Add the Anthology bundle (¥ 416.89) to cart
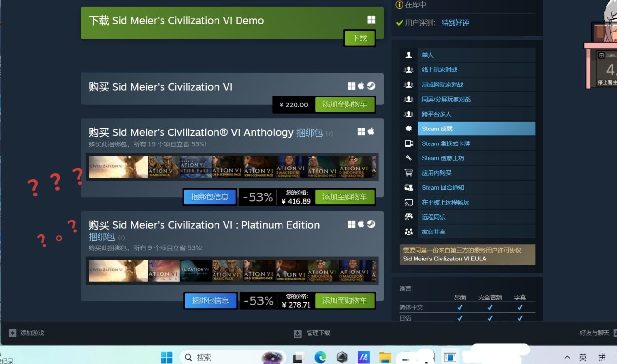 tap(345, 197)
